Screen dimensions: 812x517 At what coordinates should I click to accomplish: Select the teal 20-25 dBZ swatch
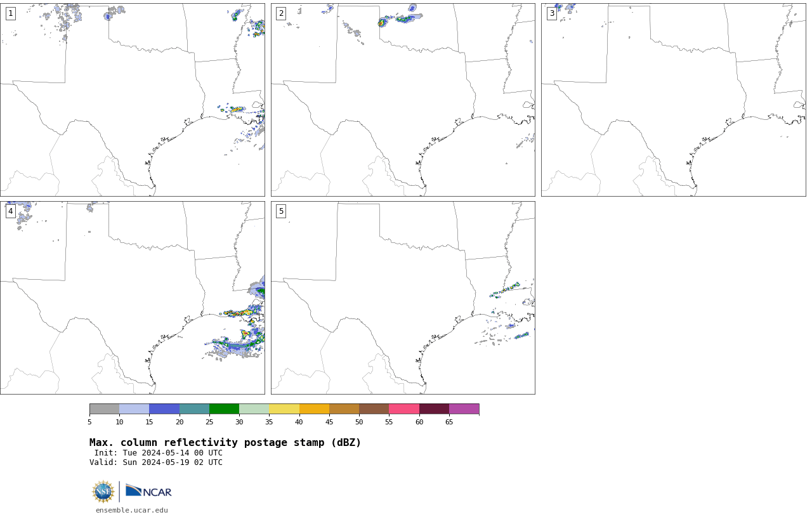(x=194, y=409)
